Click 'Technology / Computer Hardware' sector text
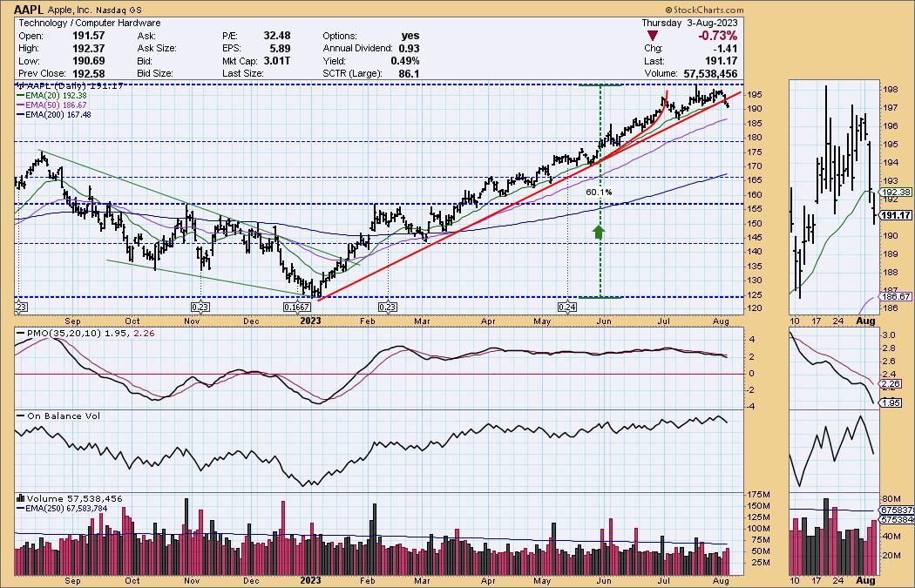915x588 pixels. (x=89, y=23)
